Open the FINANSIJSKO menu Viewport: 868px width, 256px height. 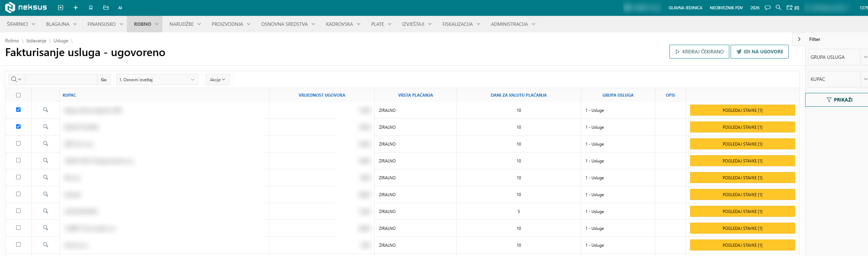(x=105, y=24)
